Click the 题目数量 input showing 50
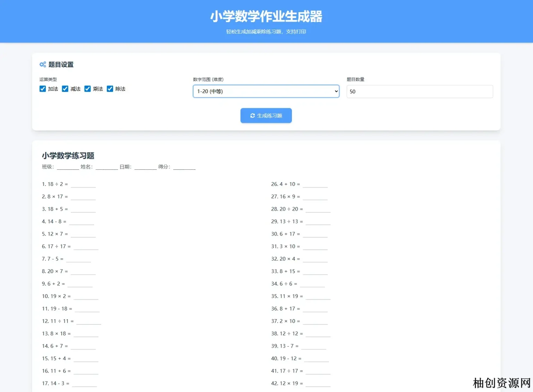The height and width of the screenshot is (392, 533). tap(419, 91)
